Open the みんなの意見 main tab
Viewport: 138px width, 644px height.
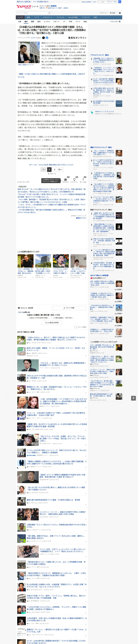pos(73,17)
